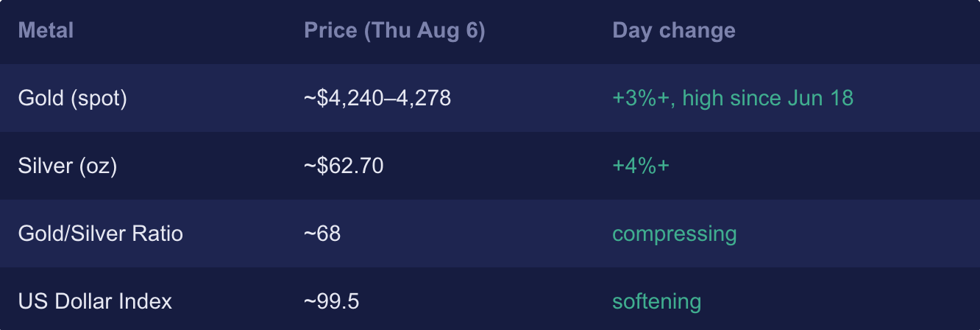
Task: Click the word Index in the last row
Action: (147, 301)
